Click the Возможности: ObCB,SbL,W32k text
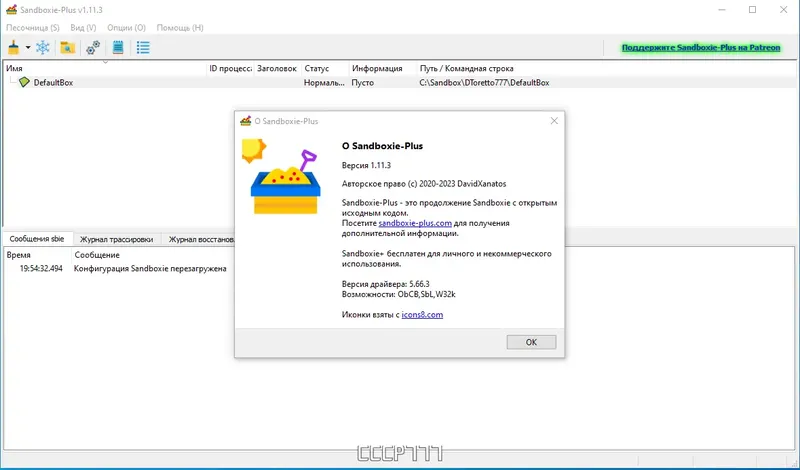 coord(398,294)
